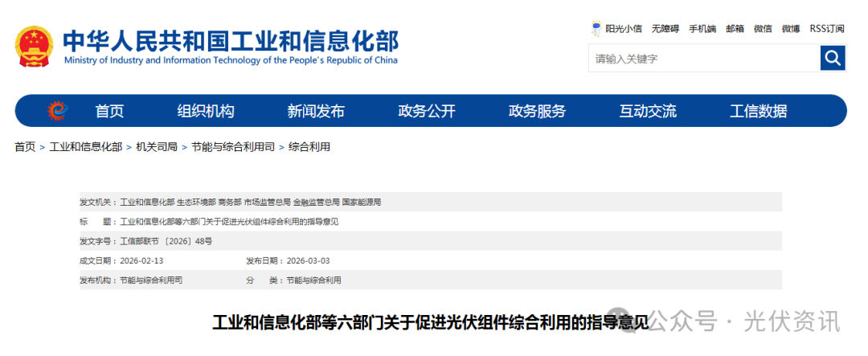Open the 阳光小信 robot assistant icon
This screenshot has height=356, width=868.
[x=596, y=28]
